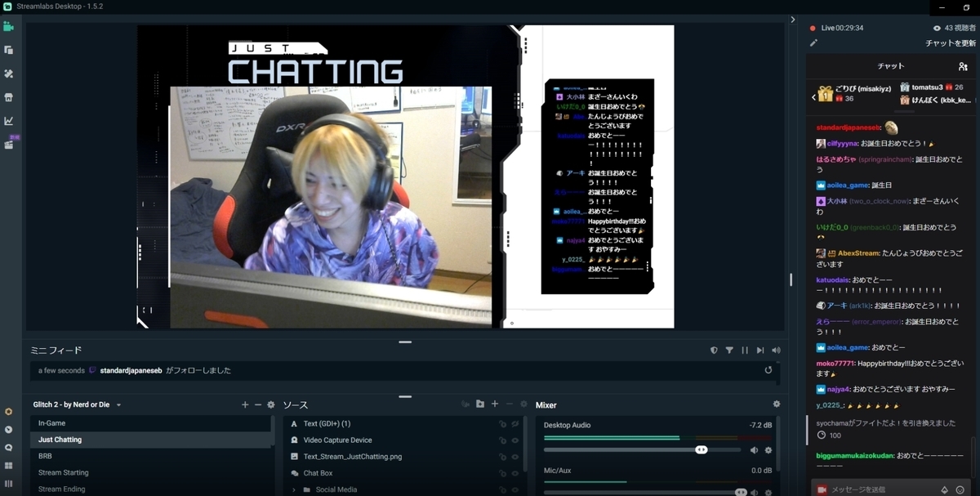Click the orange gear icon in lower sidebar
The height and width of the screenshot is (496, 980).
[x=8, y=412]
